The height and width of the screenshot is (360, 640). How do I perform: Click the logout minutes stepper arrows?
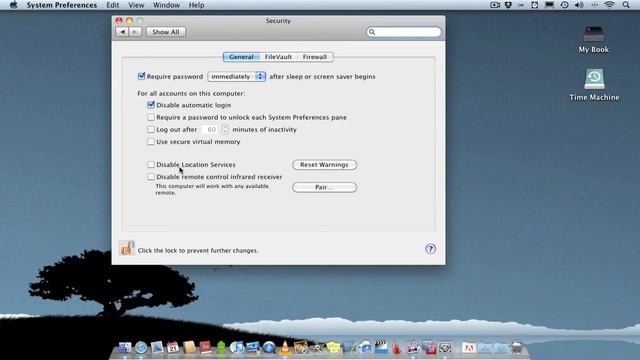(x=225, y=129)
